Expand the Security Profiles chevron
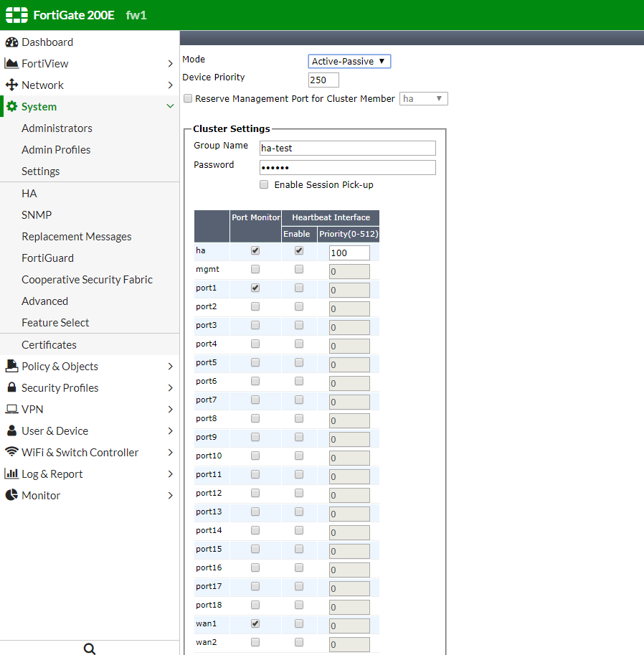Viewport: 644px width, 655px height. (171, 387)
